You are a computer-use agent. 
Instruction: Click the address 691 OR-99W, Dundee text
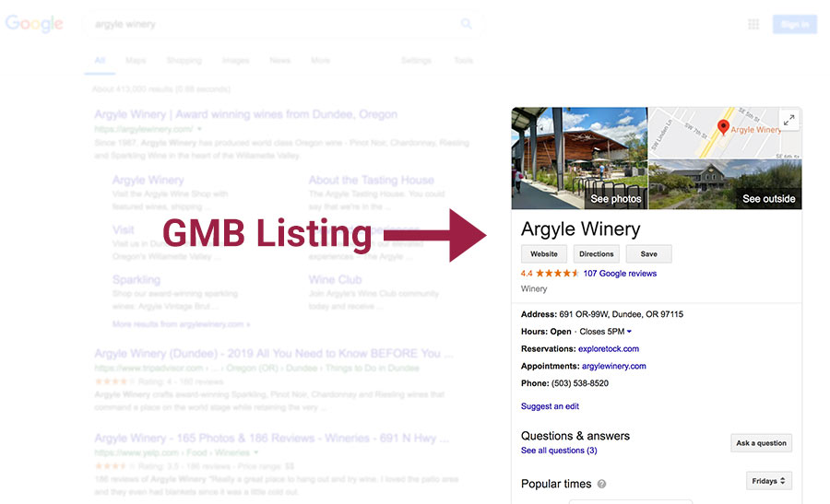[x=621, y=314]
